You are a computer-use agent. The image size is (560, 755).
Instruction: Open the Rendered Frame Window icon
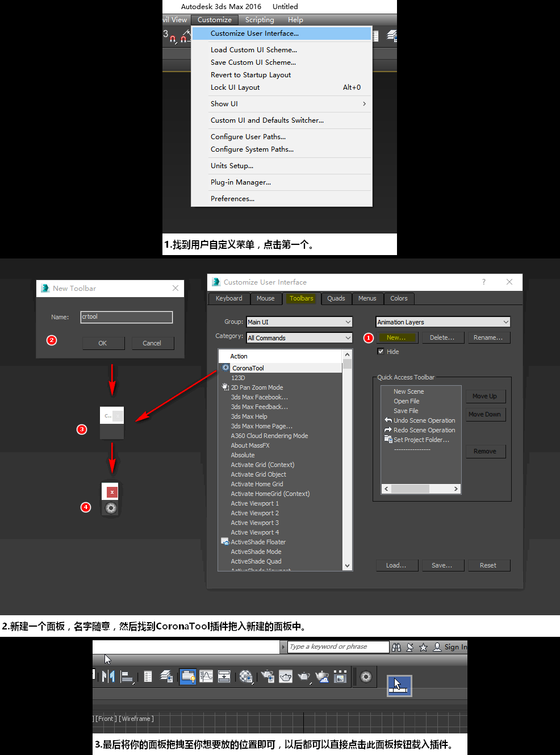(286, 677)
